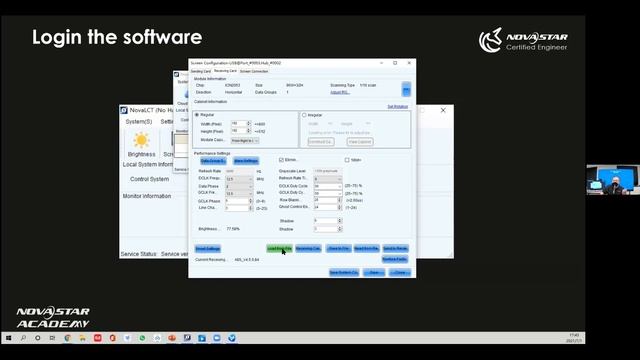Click Ghost Control stepper arrows
This screenshot has width=640, height=360.
click(x=339, y=207)
